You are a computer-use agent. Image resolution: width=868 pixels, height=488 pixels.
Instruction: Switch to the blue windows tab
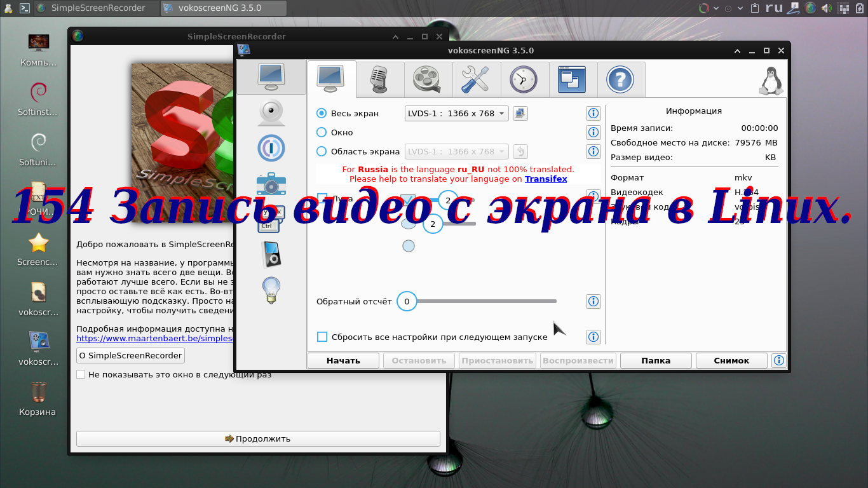pos(573,79)
